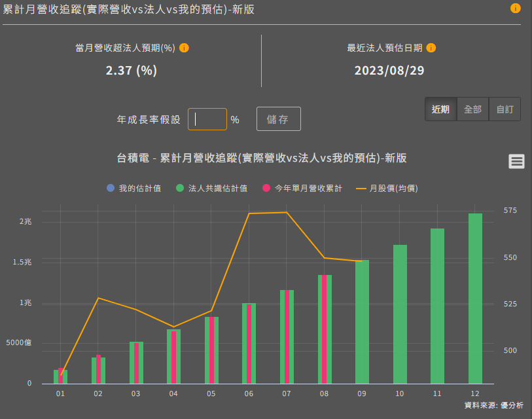Click the 2023/08/29 date value
532x419 pixels.
pyautogui.click(x=389, y=70)
